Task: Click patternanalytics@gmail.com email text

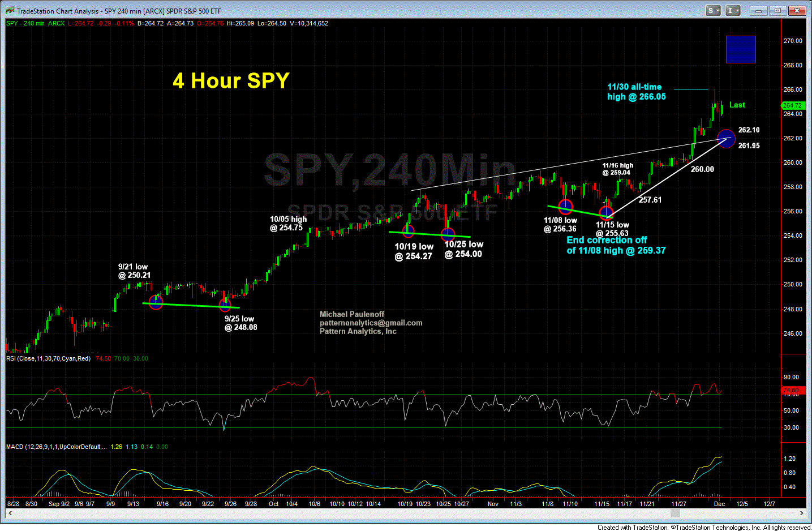Action: [x=371, y=323]
